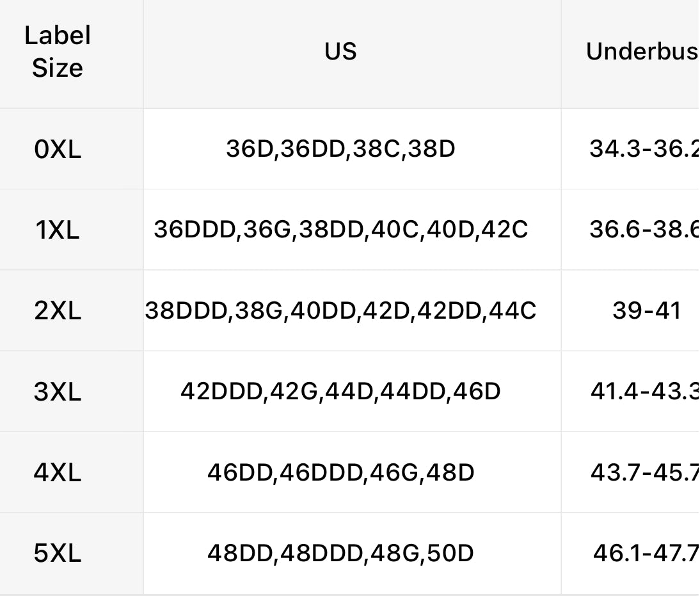
Task: Select the 5XL label size cell
Action: pyautogui.click(x=58, y=553)
